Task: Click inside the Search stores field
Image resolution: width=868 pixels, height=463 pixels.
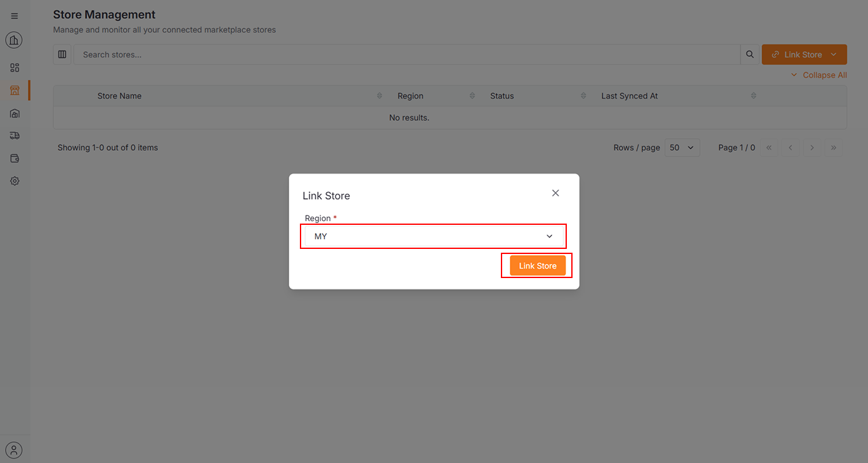Action: [254, 54]
